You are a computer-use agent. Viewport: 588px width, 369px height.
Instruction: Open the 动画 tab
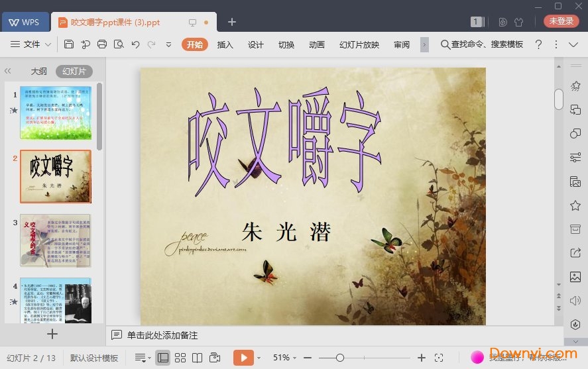316,44
